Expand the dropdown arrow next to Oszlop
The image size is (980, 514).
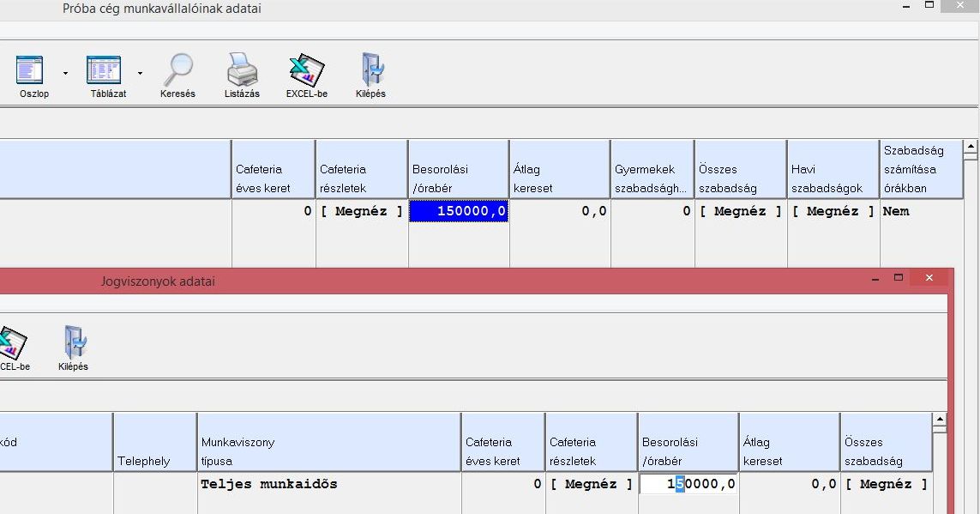point(66,73)
